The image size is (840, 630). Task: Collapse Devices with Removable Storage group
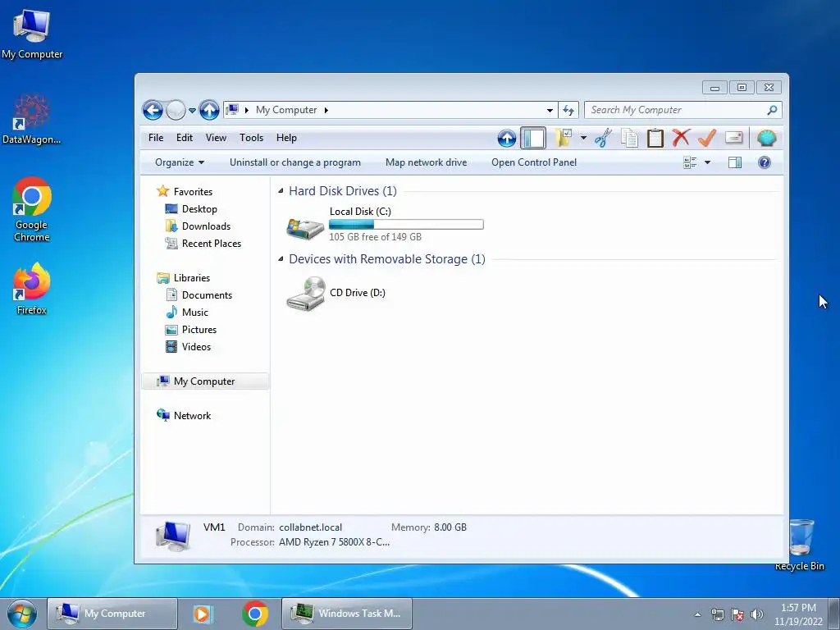click(281, 259)
